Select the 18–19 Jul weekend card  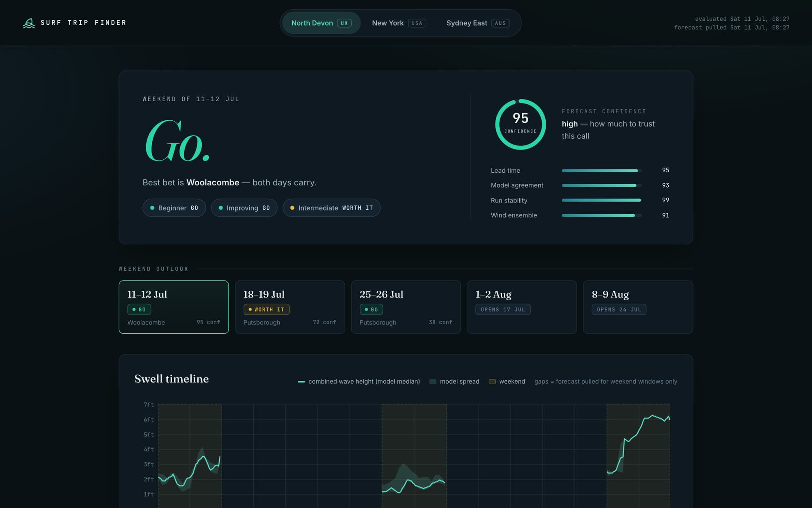pos(290,307)
